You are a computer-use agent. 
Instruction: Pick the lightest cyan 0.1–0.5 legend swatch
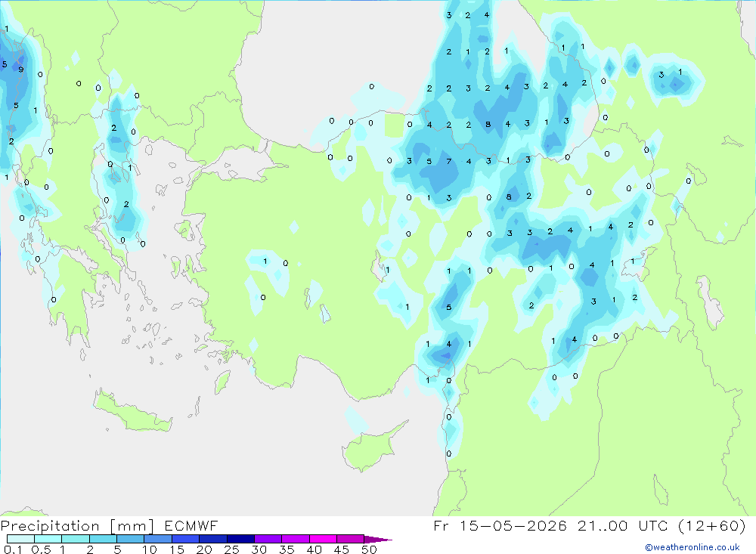click(x=20, y=539)
